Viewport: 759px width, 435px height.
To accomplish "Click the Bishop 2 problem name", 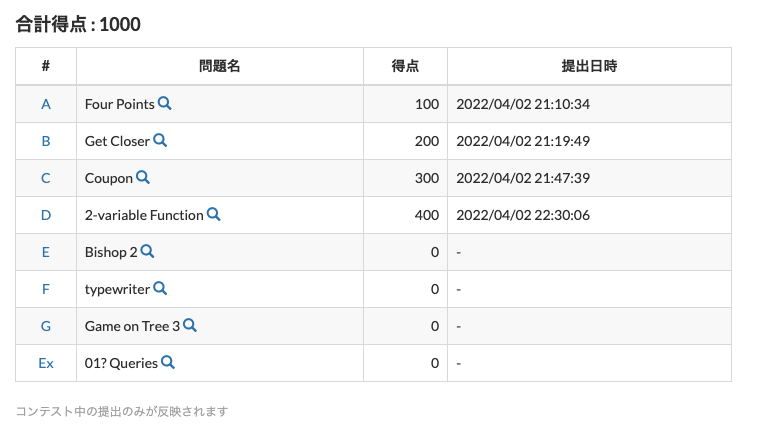I will [x=111, y=252].
